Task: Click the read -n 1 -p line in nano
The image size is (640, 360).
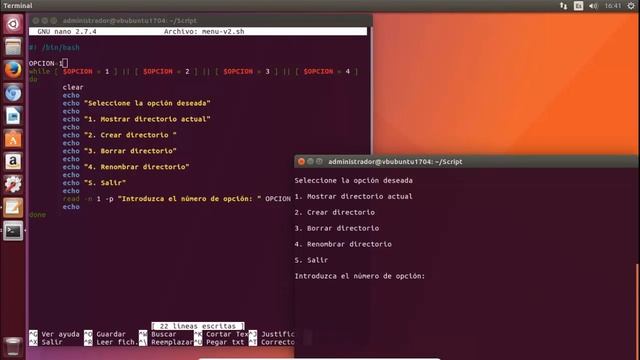Action: point(177,199)
